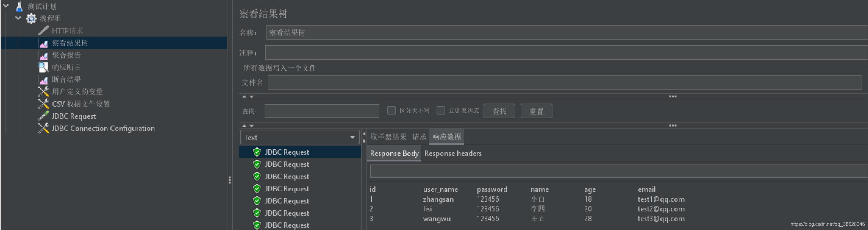Select 聚合报告 in the tree
The image size is (868, 230).
(x=66, y=55)
